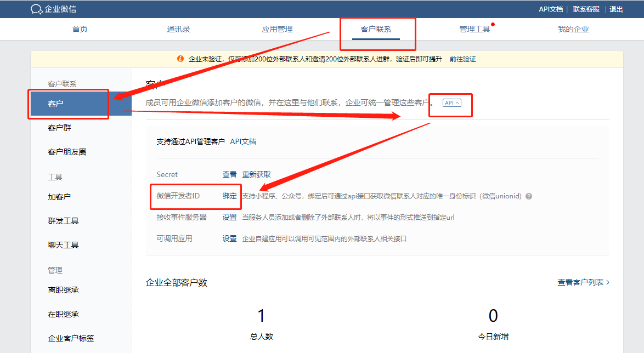644x353 pixels.
Task: Go to the 应用管理 tab
Action: [x=277, y=29]
